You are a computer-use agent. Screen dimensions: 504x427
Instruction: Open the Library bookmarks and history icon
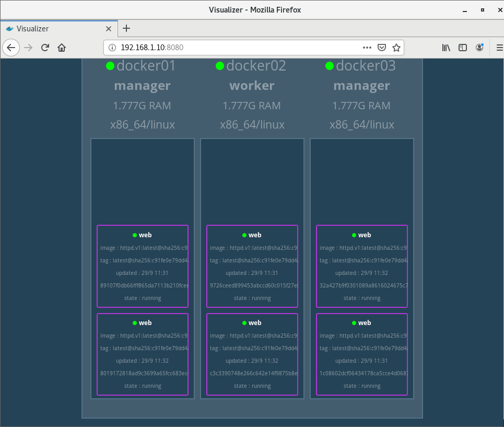446,48
